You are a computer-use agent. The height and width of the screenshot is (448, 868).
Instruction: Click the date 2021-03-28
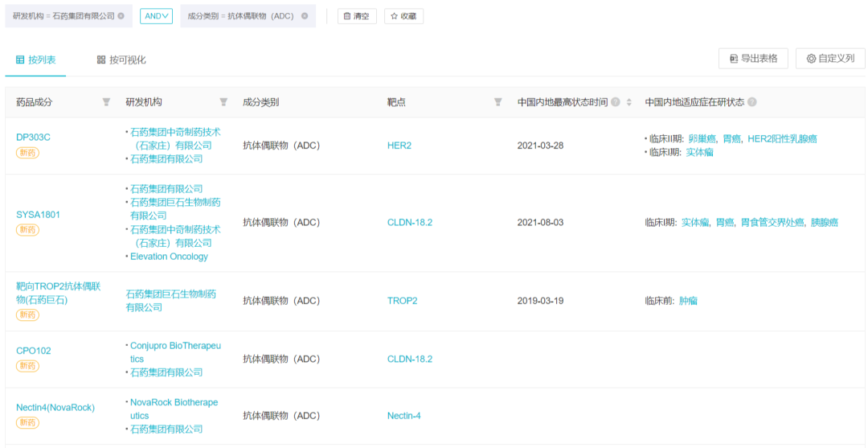(x=540, y=146)
